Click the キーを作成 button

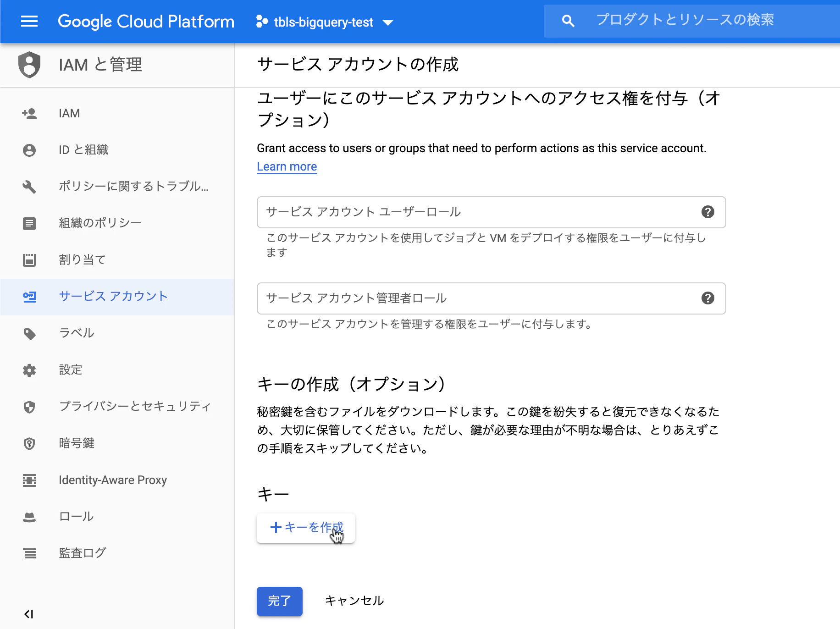(306, 528)
